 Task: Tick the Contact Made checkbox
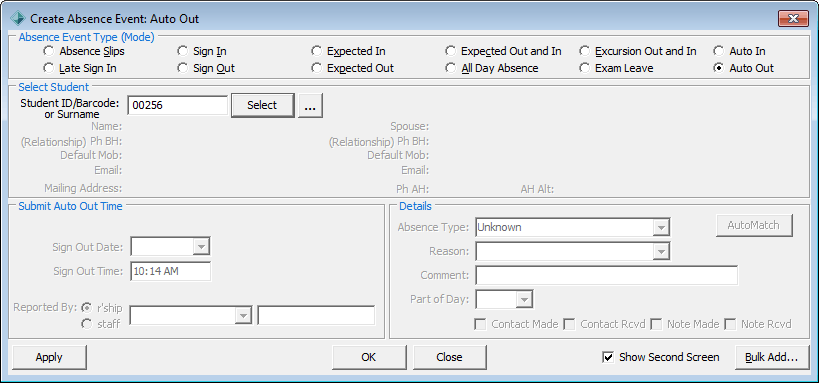tap(480, 324)
